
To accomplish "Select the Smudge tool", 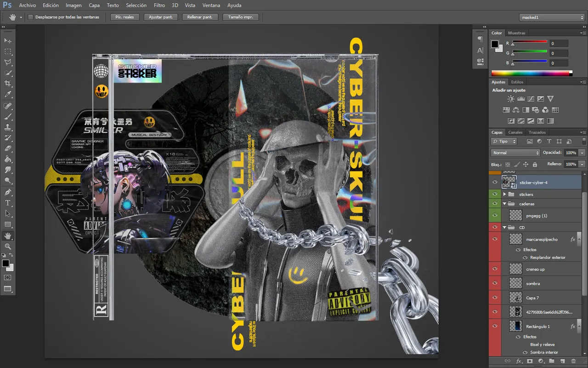I will (8, 170).
